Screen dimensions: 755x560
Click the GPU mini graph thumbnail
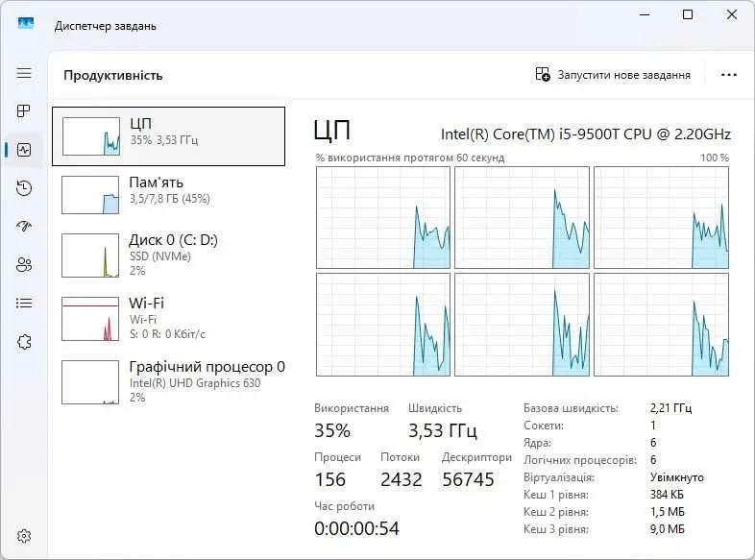(90, 382)
